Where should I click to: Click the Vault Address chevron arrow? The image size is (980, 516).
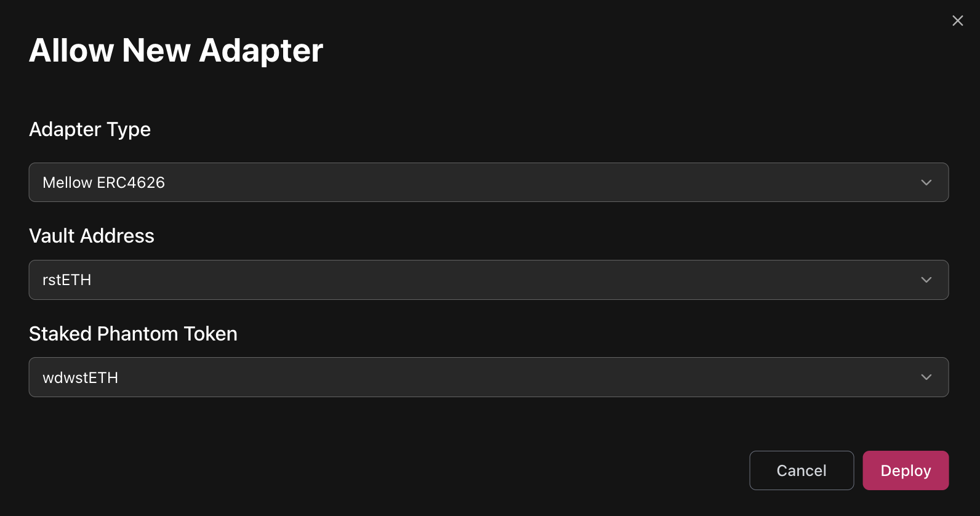(x=926, y=280)
